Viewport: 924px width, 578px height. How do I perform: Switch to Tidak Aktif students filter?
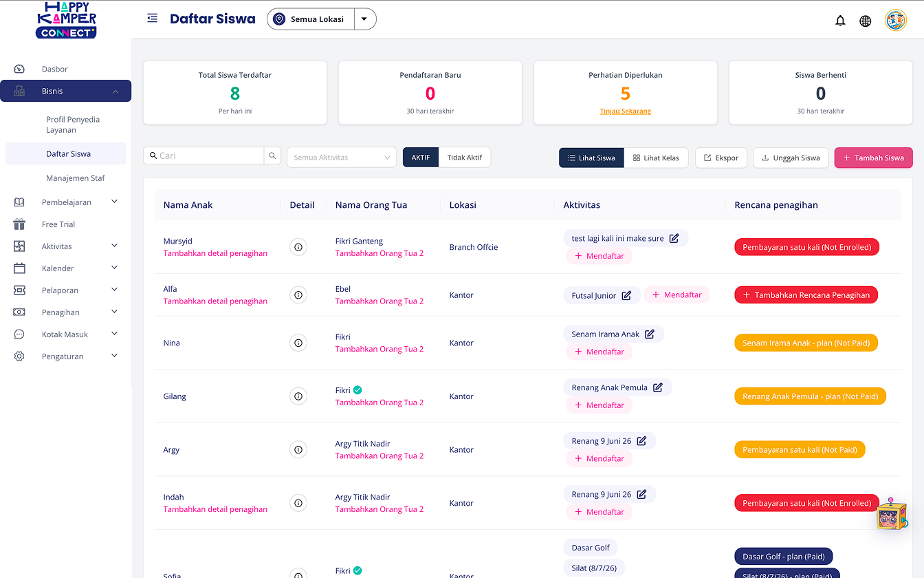coord(465,158)
